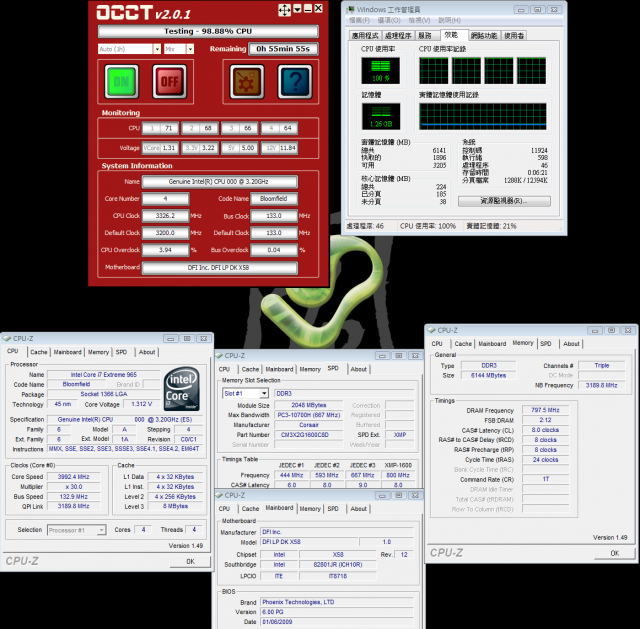Click the Task Manager title bar icon
Image resolution: width=640 pixels, height=629 pixels.
pos(350,9)
